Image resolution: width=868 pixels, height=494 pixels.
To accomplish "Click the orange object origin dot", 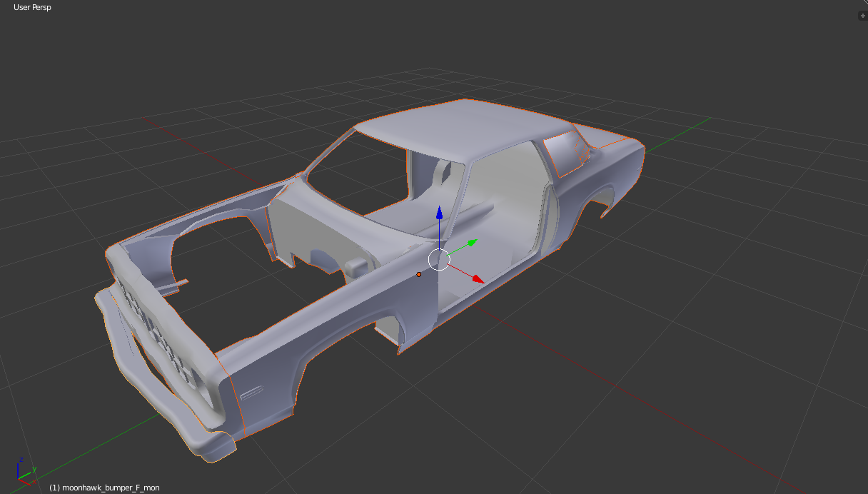I will click(419, 274).
